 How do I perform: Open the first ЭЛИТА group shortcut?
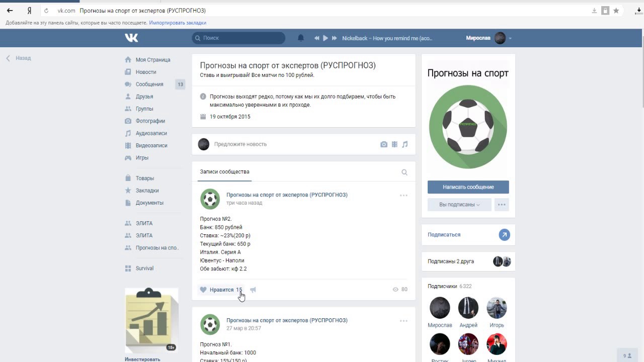[x=144, y=223]
